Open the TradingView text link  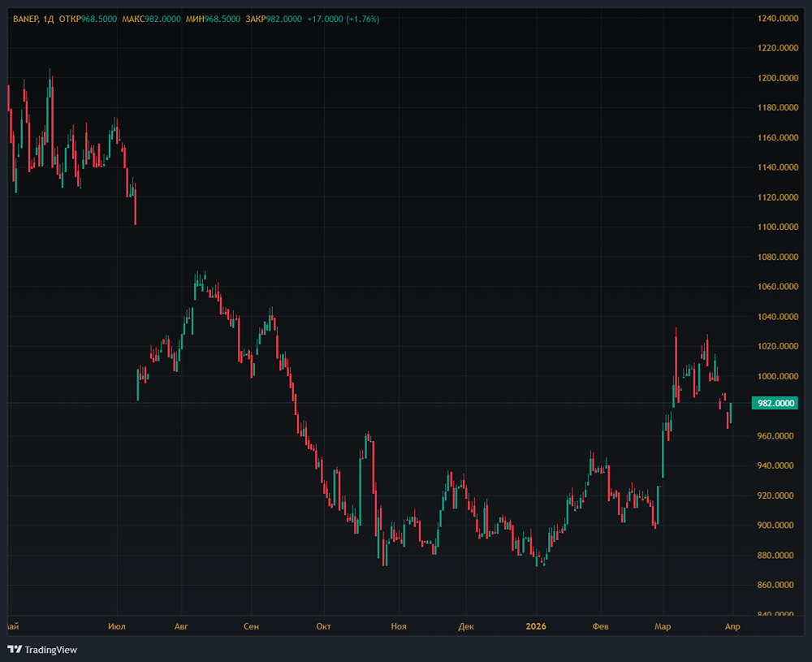[50, 649]
